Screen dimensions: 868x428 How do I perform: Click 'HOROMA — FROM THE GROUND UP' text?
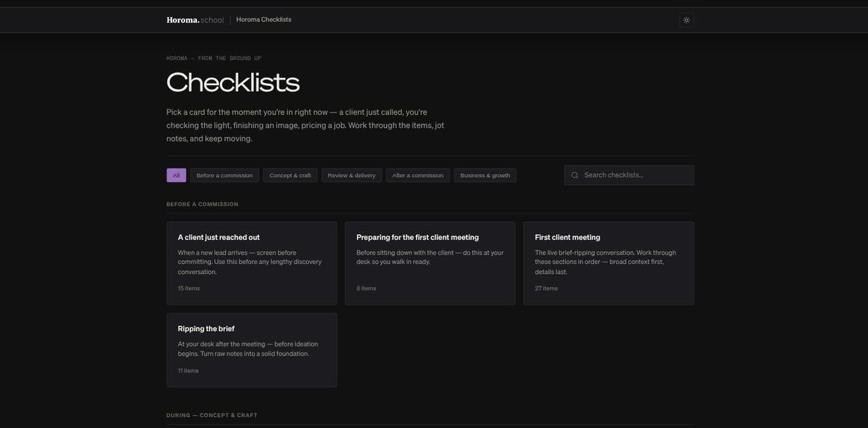point(214,59)
